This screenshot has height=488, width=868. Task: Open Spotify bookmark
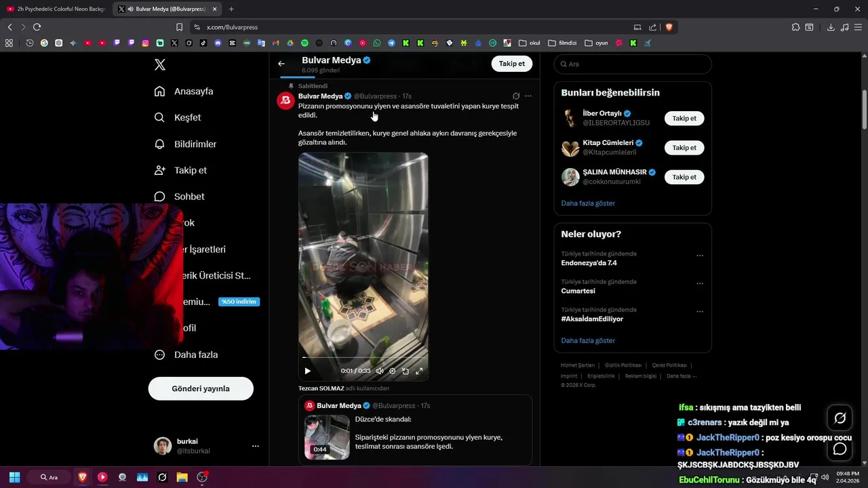coord(304,43)
